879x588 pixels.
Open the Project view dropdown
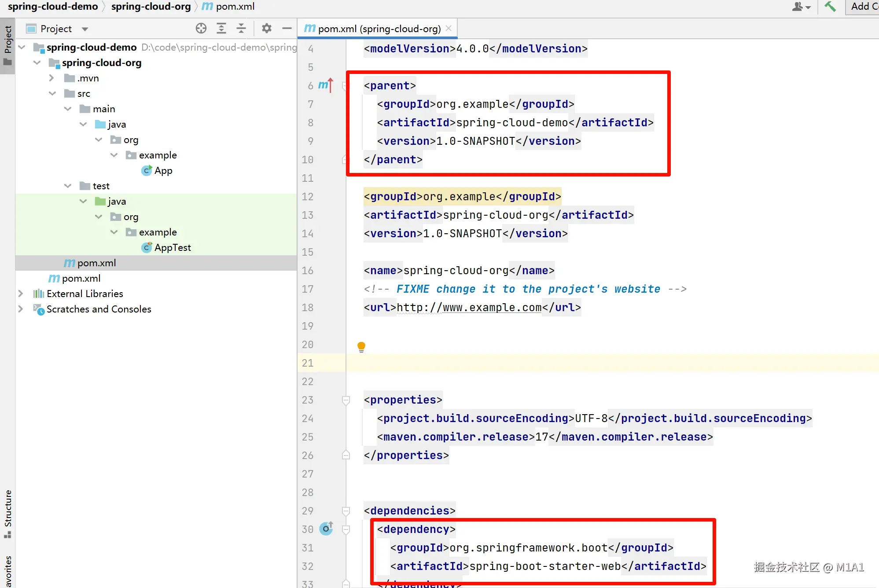(x=85, y=29)
